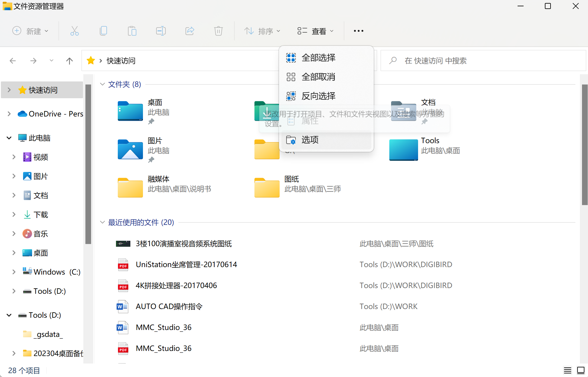The height and width of the screenshot is (377, 588).
Task: Choose 全部取消 from the menu
Action: 326,77
